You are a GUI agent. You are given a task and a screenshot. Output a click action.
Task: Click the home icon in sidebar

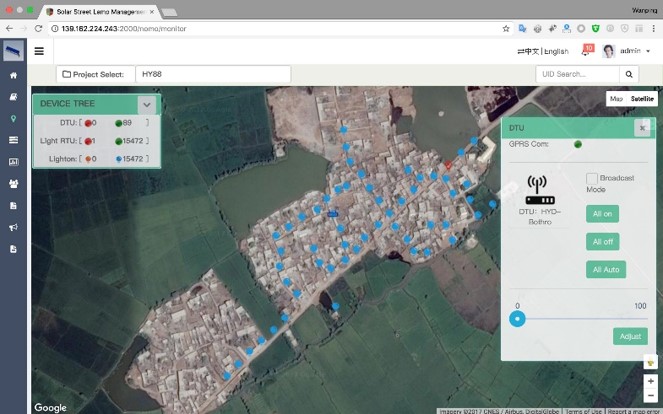(x=13, y=75)
